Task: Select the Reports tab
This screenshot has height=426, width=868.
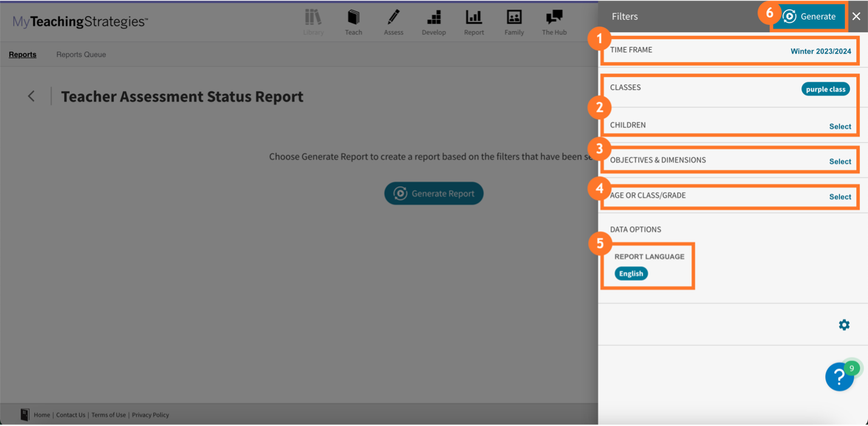Action: (x=22, y=54)
